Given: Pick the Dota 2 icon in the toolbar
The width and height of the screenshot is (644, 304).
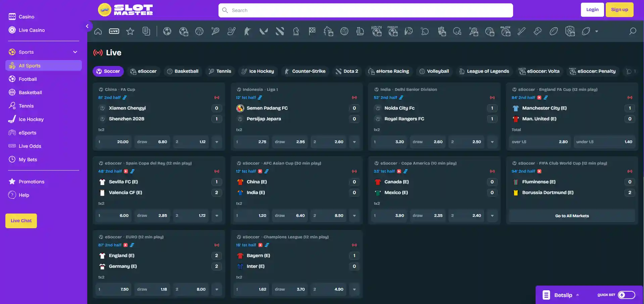Looking at the screenshot, I should 280,31.
